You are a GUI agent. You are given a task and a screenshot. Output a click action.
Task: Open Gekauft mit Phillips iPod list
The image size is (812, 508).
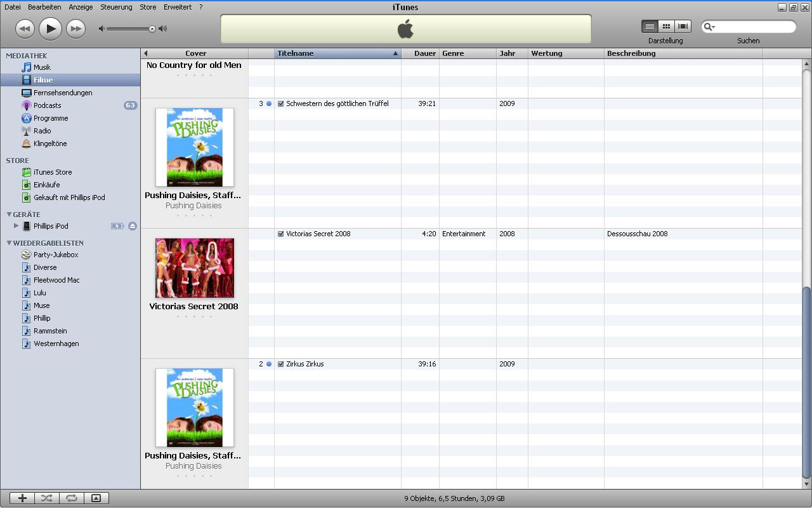[x=70, y=197]
